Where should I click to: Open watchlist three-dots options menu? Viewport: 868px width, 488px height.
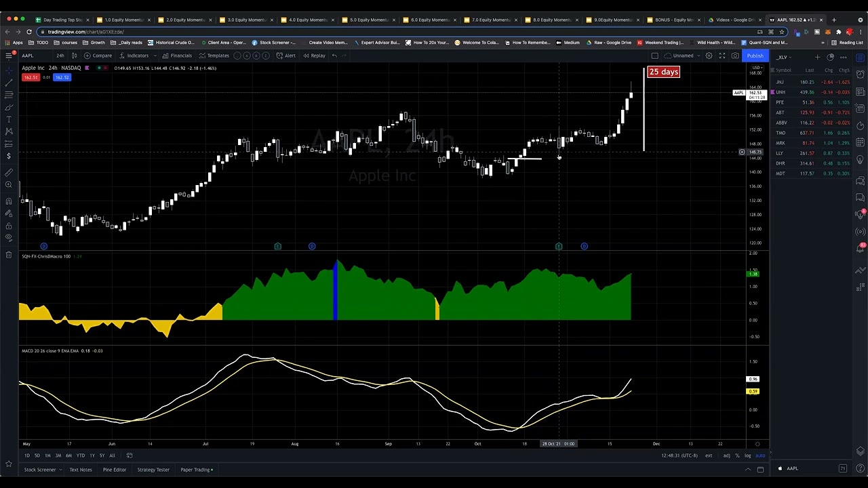(x=844, y=58)
